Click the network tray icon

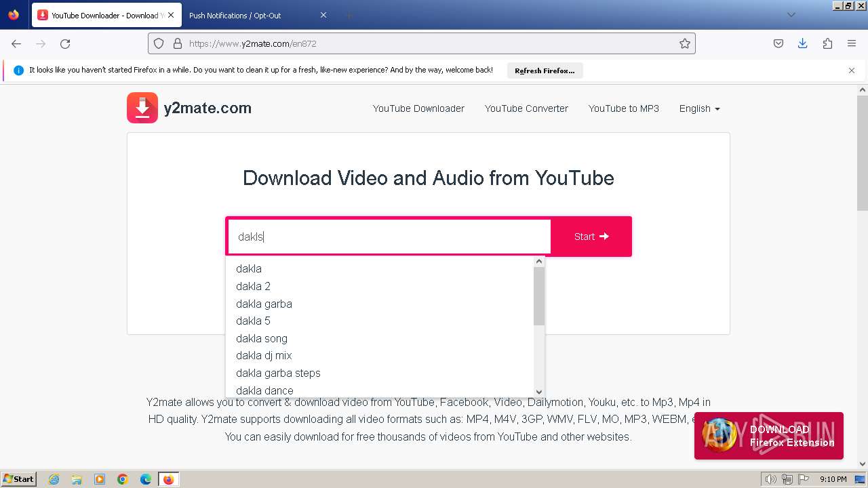787,479
